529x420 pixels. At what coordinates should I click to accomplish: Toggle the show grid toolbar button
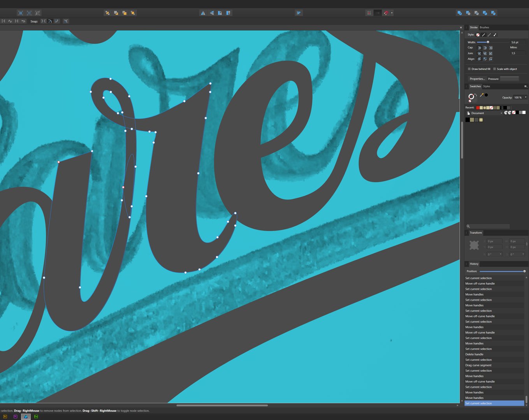(x=369, y=13)
